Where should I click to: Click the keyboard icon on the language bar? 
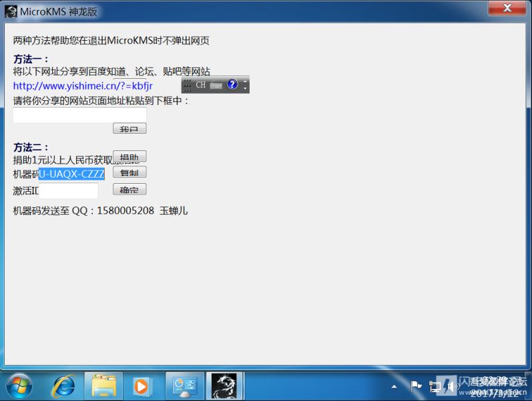click(216, 86)
